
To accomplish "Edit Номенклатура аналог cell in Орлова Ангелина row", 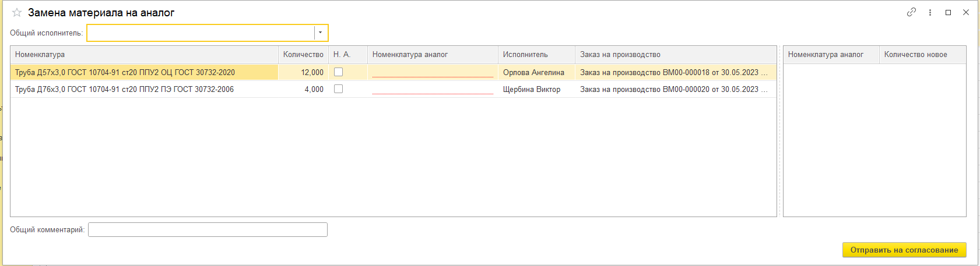I will click(x=433, y=72).
